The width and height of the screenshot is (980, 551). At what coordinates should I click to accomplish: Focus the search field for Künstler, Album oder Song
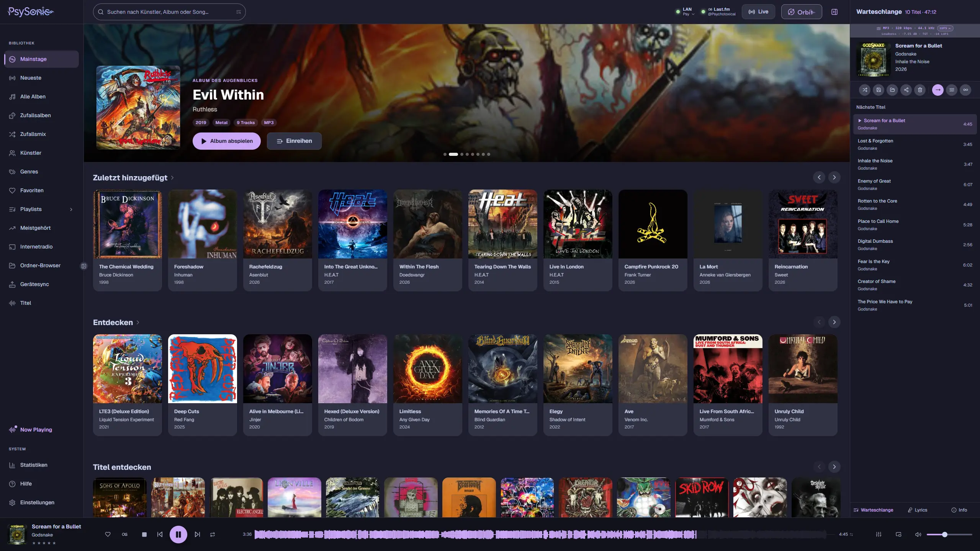(169, 12)
